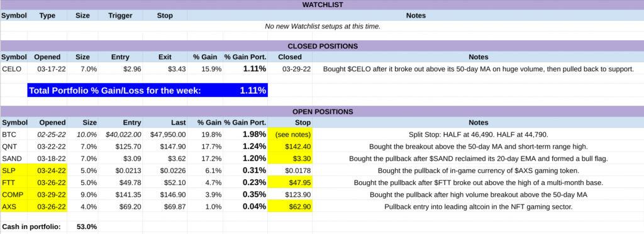644x234 pixels.
Task: Select the OPEN POSITIONS section header
Action: (x=322, y=112)
